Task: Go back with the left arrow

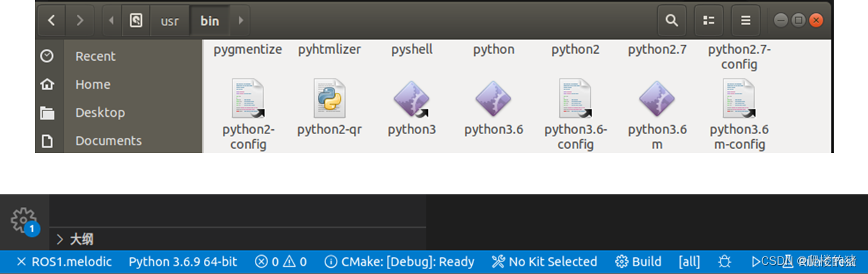Action: 52,20
